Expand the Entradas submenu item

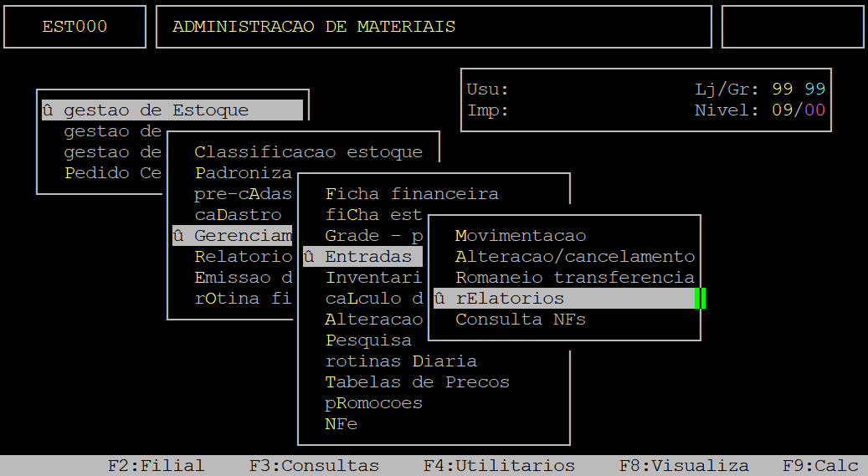(368, 257)
